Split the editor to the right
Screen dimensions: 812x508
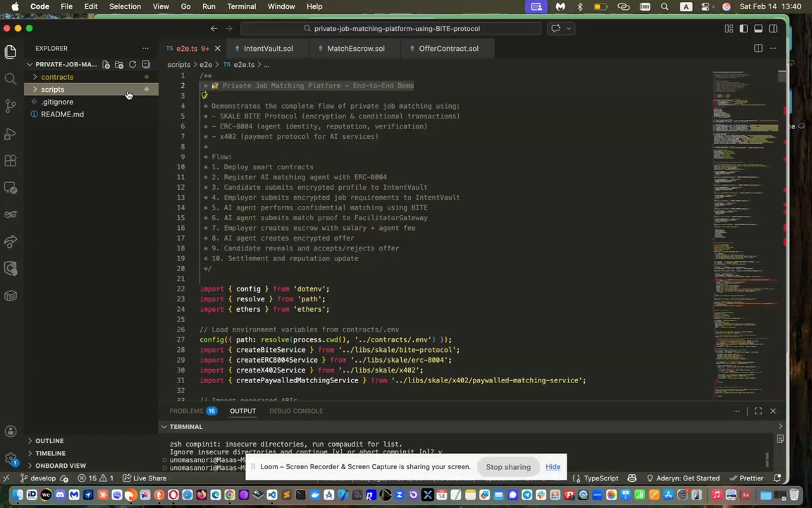pyautogui.click(x=758, y=48)
